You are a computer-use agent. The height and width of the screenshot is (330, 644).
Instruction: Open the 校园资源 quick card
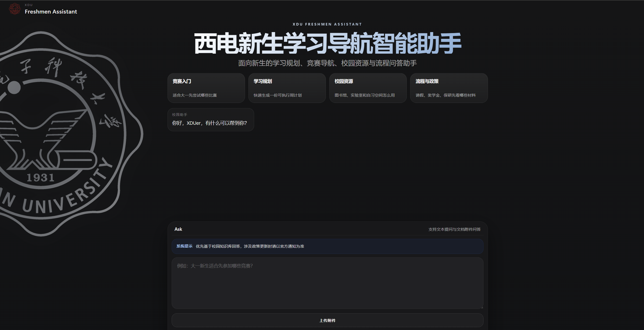pos(368,88)
